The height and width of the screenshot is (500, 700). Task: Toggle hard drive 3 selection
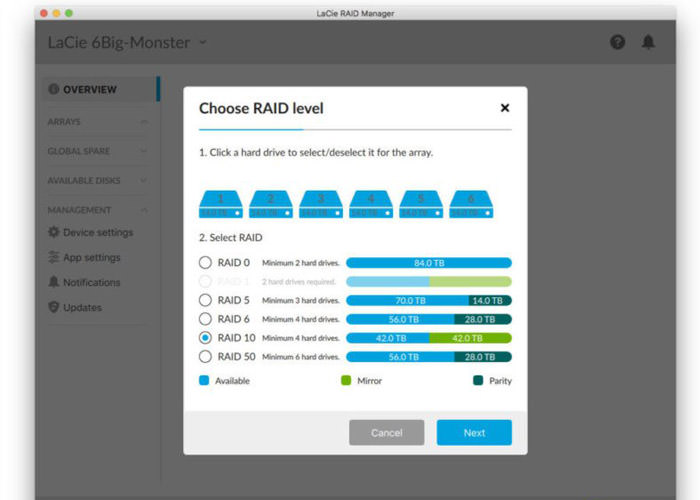pos(321,204)
